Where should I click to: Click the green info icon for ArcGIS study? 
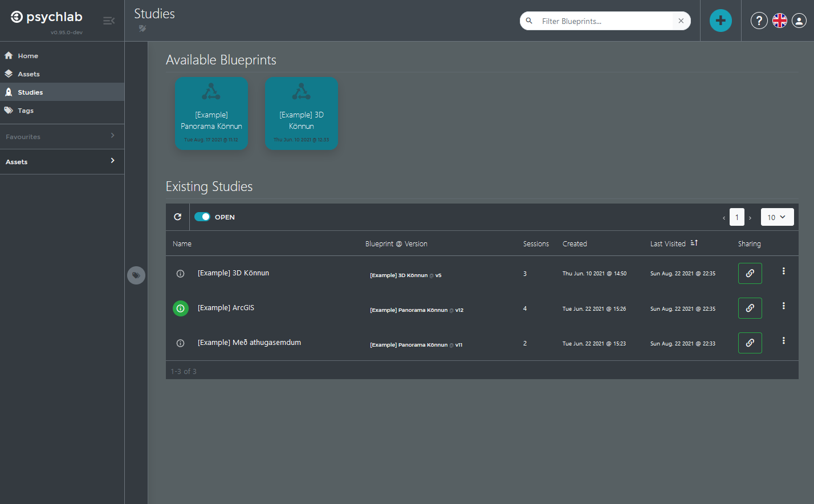(x=181, y=308)
